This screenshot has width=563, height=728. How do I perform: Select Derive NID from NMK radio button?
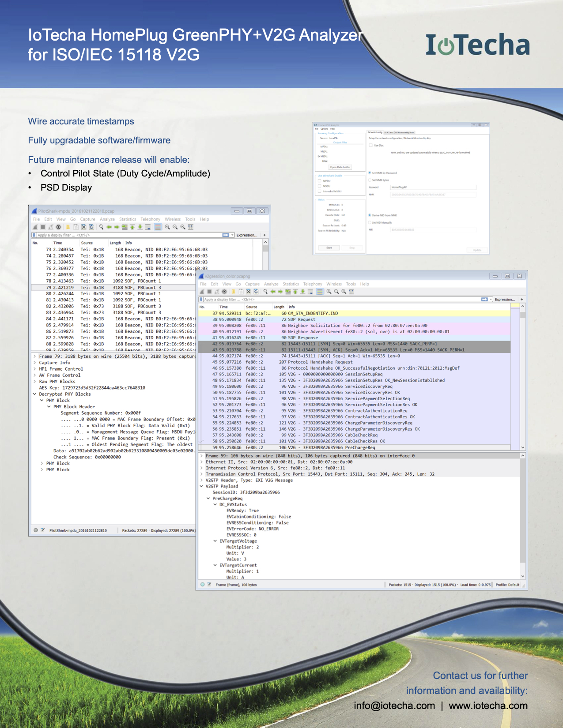[370, 215]
